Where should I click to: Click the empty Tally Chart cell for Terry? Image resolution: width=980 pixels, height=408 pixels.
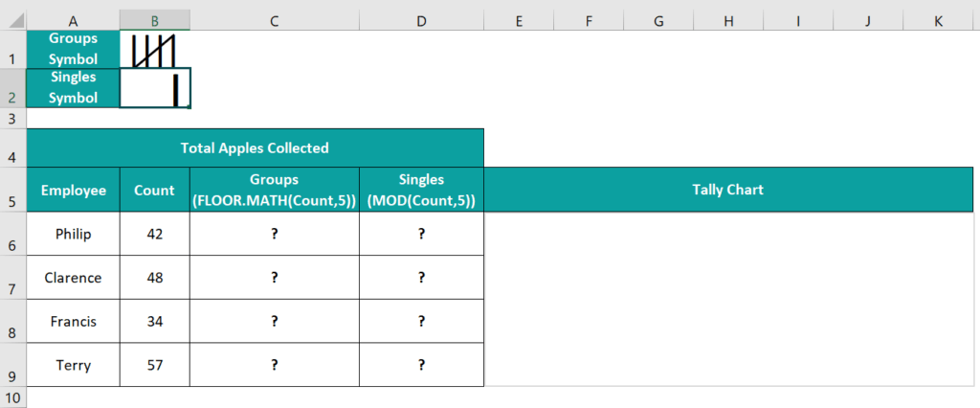[728, 365]
